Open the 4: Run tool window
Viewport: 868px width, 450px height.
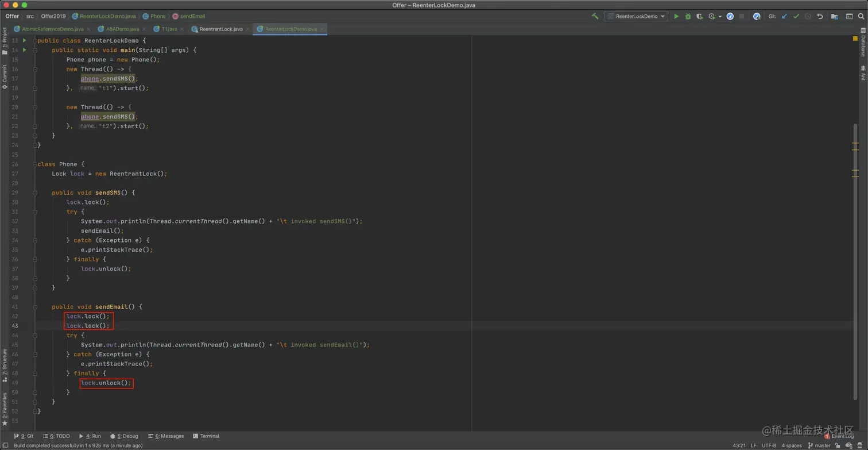[x=90, y=436]
